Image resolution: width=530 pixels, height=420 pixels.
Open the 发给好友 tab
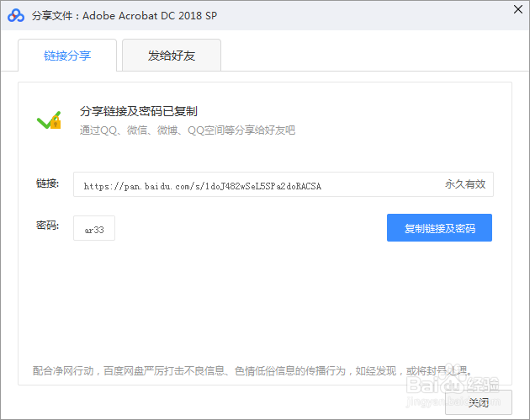172,56
